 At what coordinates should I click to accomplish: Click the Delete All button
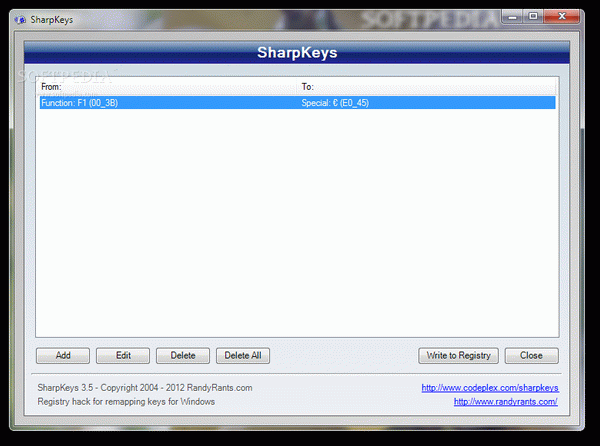[243, 355]
